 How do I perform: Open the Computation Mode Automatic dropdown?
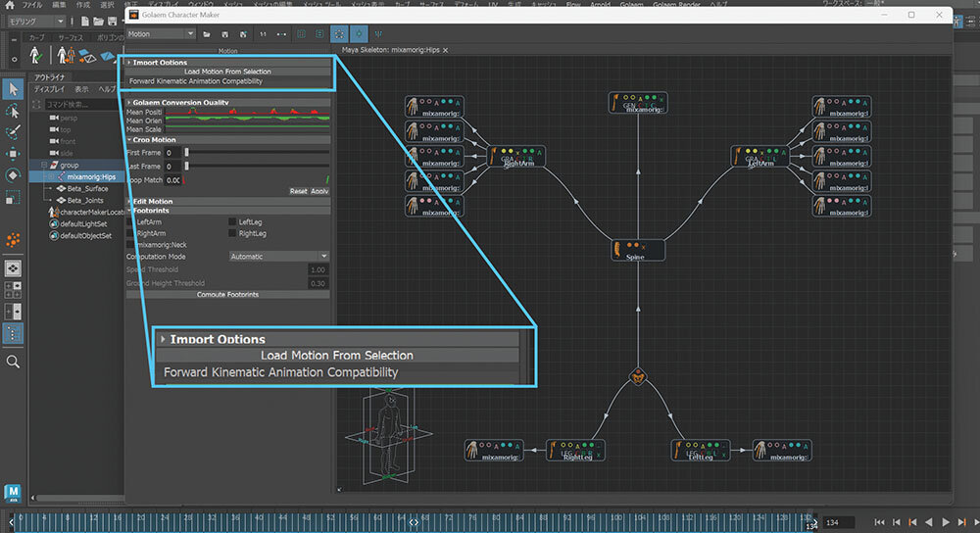click(278, 256)
